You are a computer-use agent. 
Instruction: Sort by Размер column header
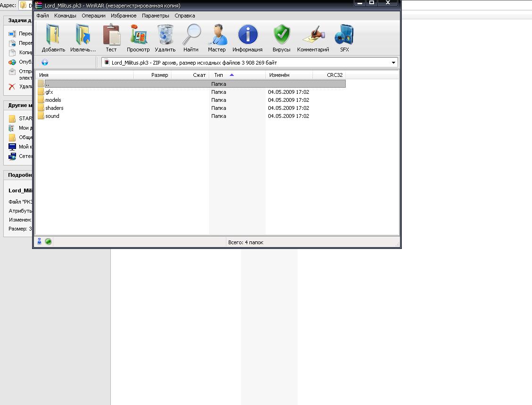pyautogui.click(x=152, y=75)
